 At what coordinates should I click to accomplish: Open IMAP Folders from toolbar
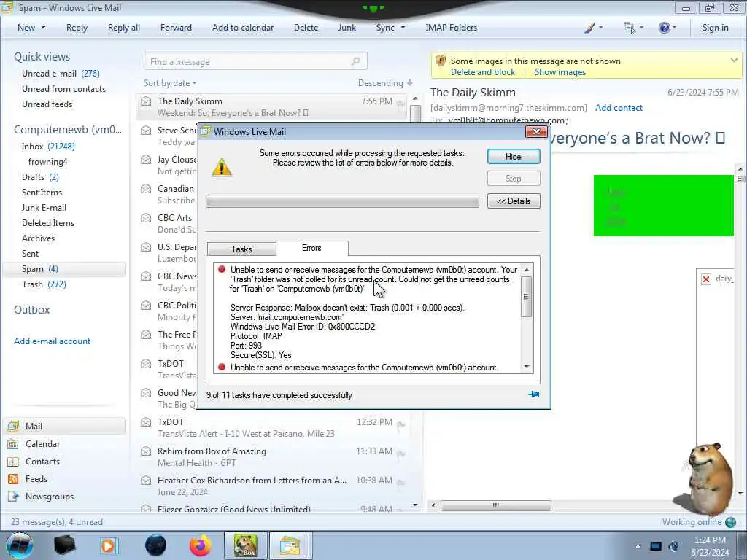click(x=451, y=28)
